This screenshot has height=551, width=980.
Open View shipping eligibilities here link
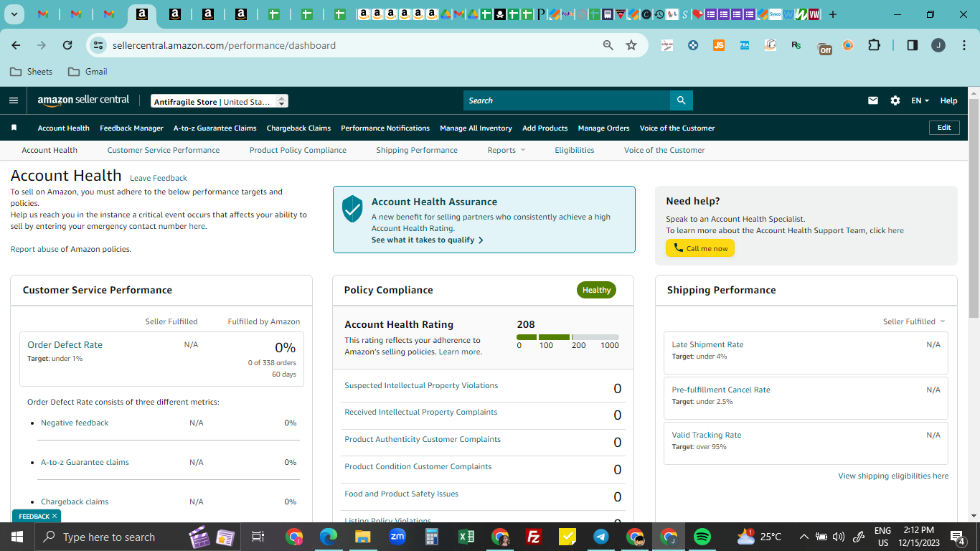(893, 476)
